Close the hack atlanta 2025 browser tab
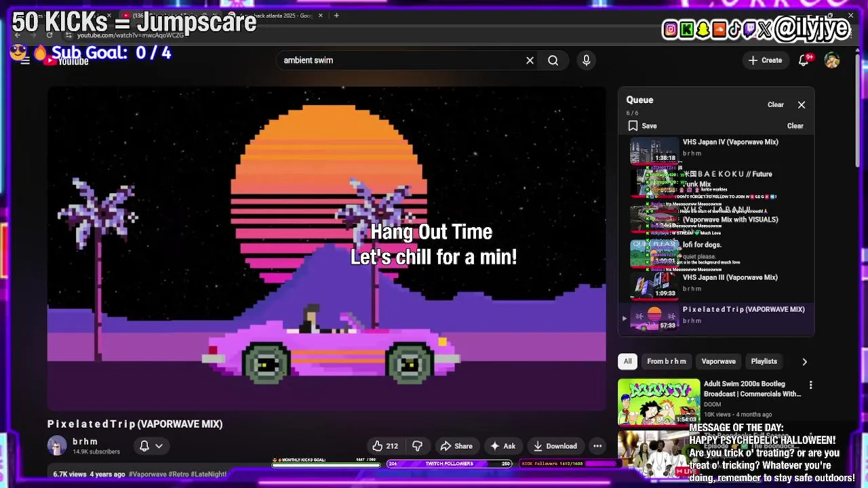The width and height of the screenshot is (868, 488). [x=321, y=16]
